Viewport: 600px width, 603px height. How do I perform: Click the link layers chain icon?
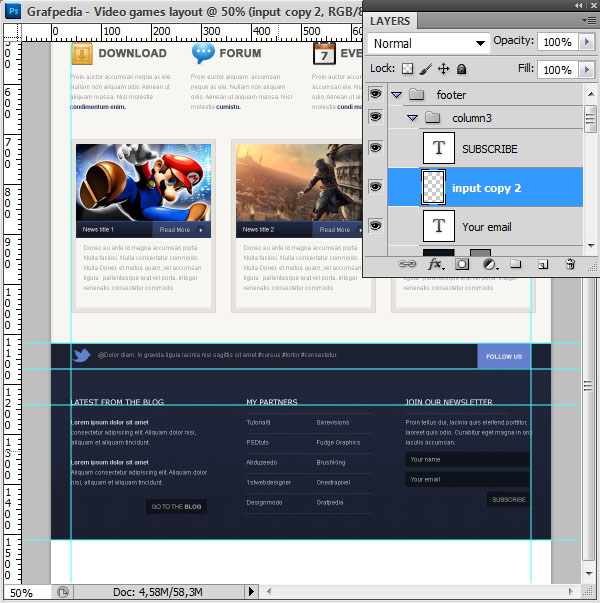click(407, 264)
